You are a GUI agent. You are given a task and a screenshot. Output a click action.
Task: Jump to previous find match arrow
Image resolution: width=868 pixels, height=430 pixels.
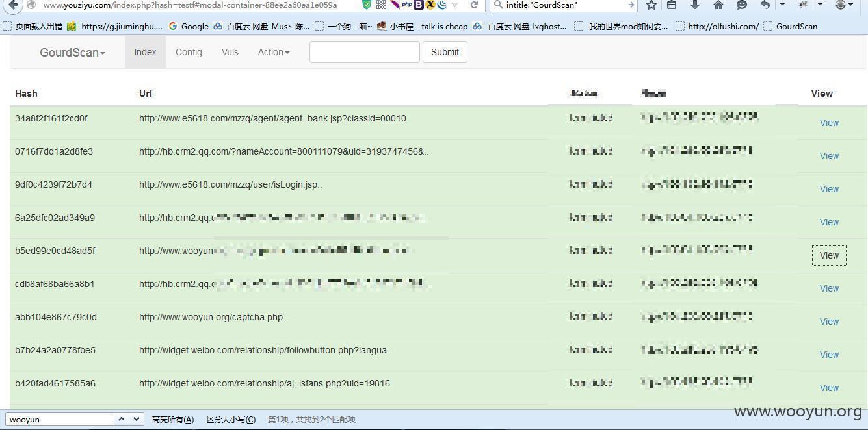122,419
